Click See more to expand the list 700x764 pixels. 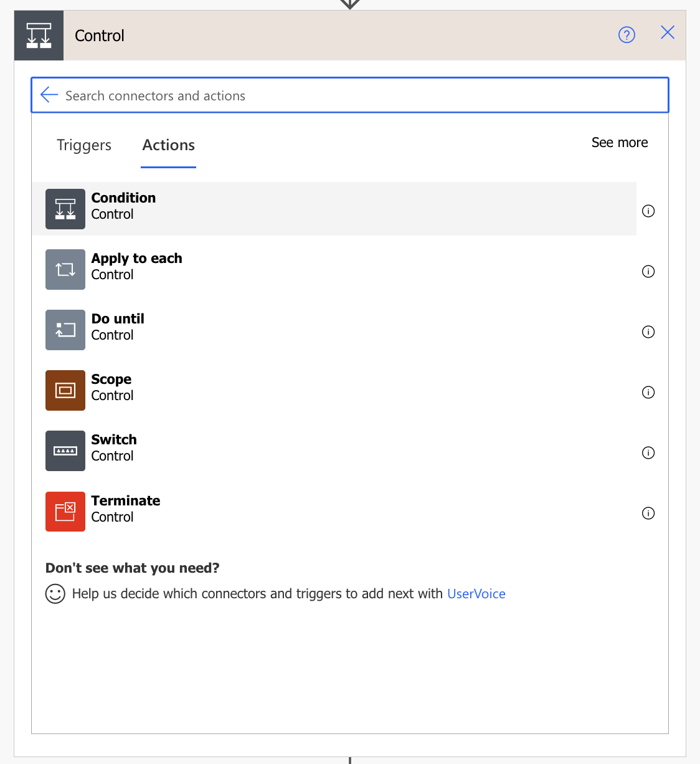tap(620, 143)
